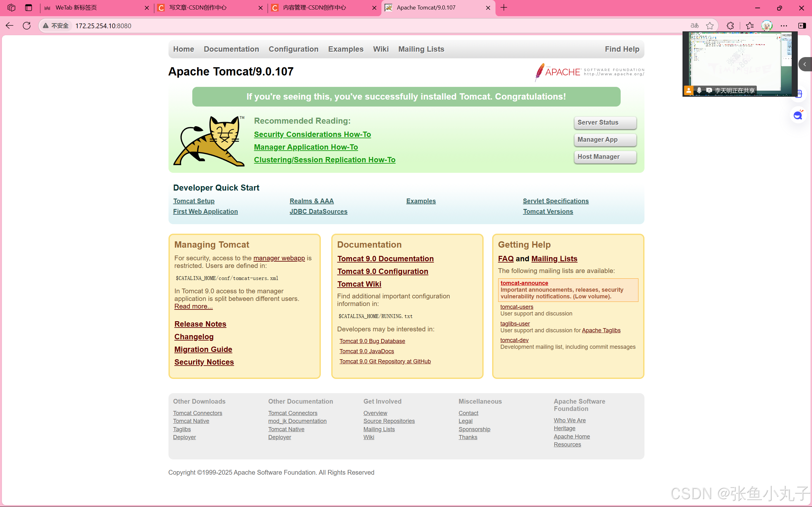The width and height of the screenshot is (812, 507).
Task: Open Home in Tomcat navigation bar
Action: (183, 49)
